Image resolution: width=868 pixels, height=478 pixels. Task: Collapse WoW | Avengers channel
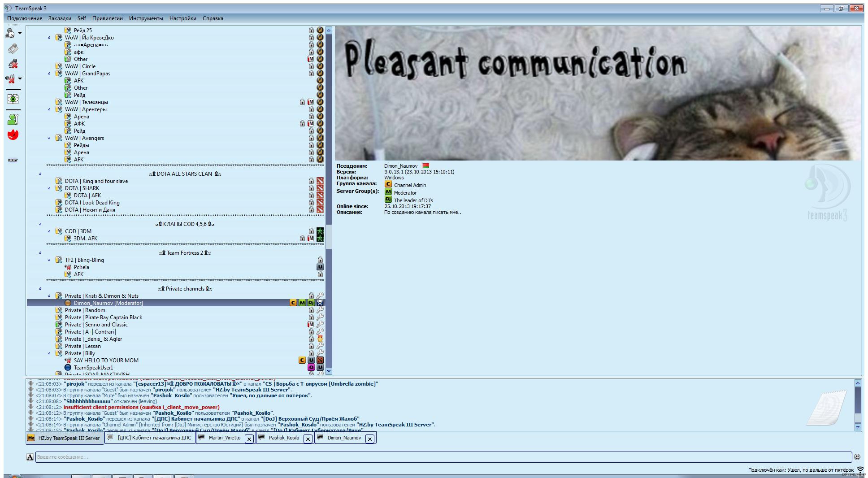(x=49, y=138)
